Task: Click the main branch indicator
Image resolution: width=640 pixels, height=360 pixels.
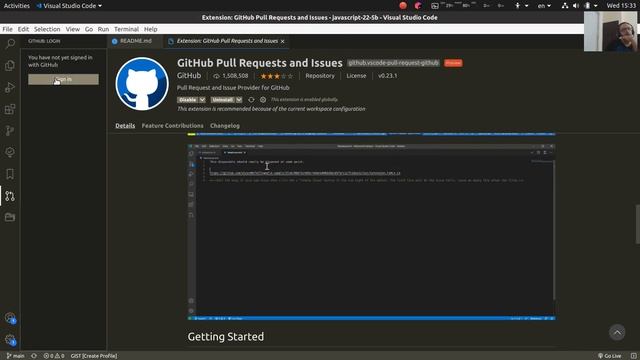Action: [x=16, y=356]
